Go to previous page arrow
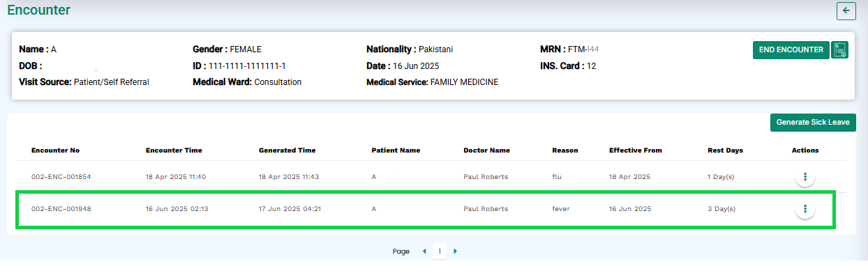Viewport: 868px width, 271px height. [424, 251]
